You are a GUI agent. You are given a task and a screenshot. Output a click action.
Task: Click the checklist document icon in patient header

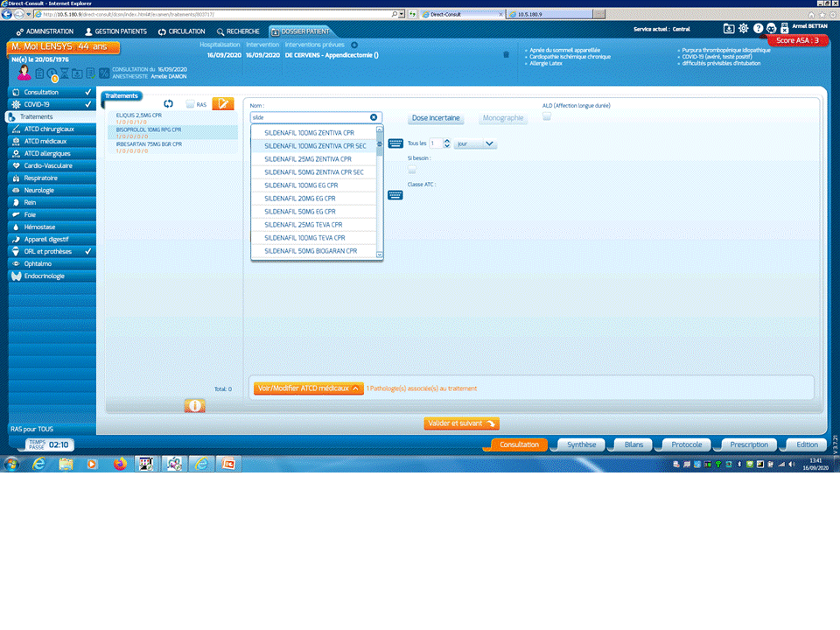click(90, 73)
